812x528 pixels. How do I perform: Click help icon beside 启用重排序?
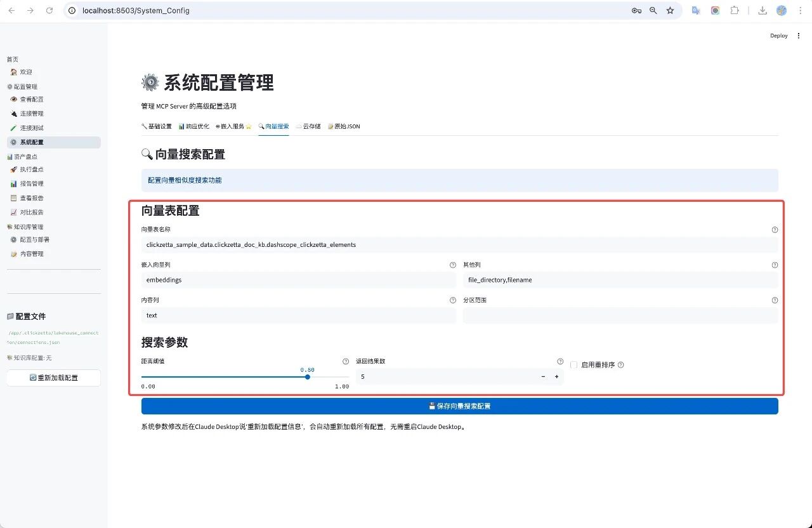pyautogui.click(x=621, y=365)
